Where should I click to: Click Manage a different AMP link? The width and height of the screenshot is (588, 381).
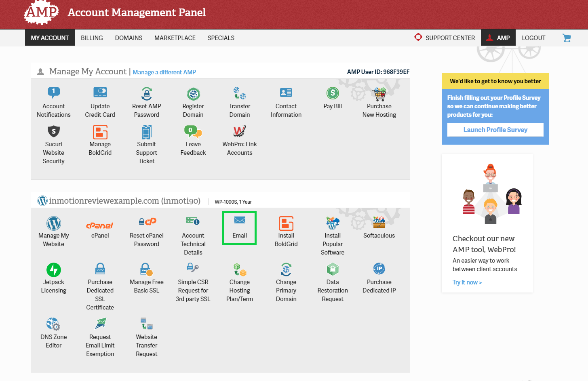point(164,72)
